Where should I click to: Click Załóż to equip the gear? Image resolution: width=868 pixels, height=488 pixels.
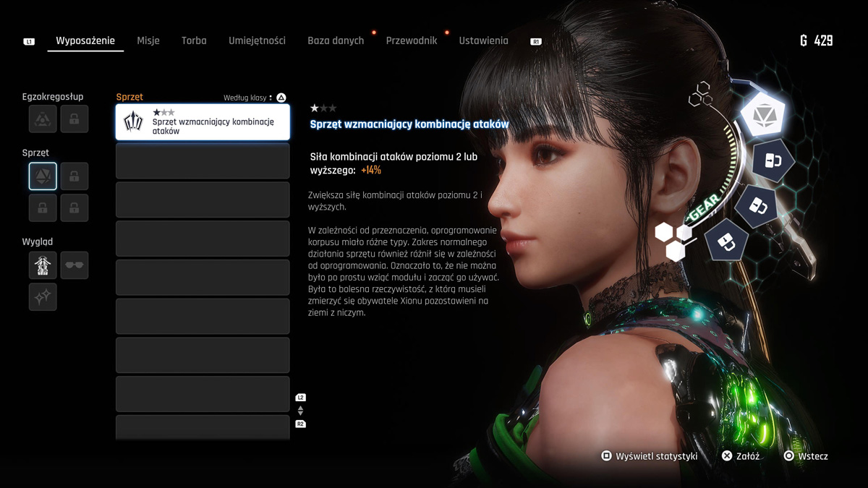pos(741,456)
